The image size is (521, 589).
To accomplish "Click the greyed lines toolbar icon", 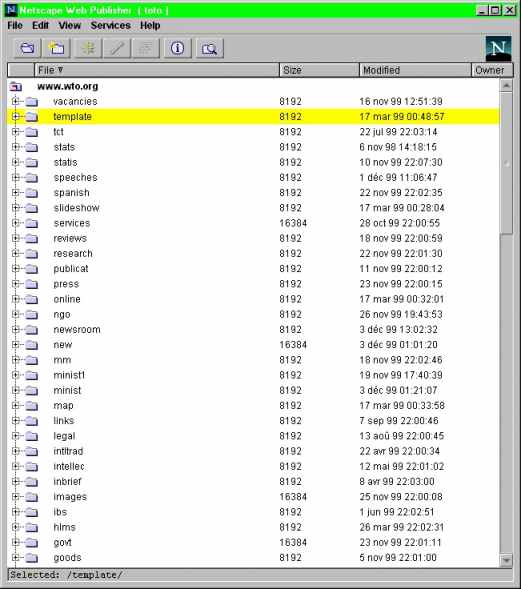I will [146, 48].
